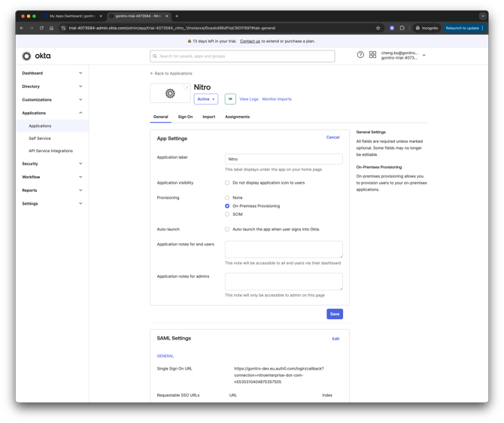504x423 pixels.
Task: Open a new browser tab
Action: 177,16
